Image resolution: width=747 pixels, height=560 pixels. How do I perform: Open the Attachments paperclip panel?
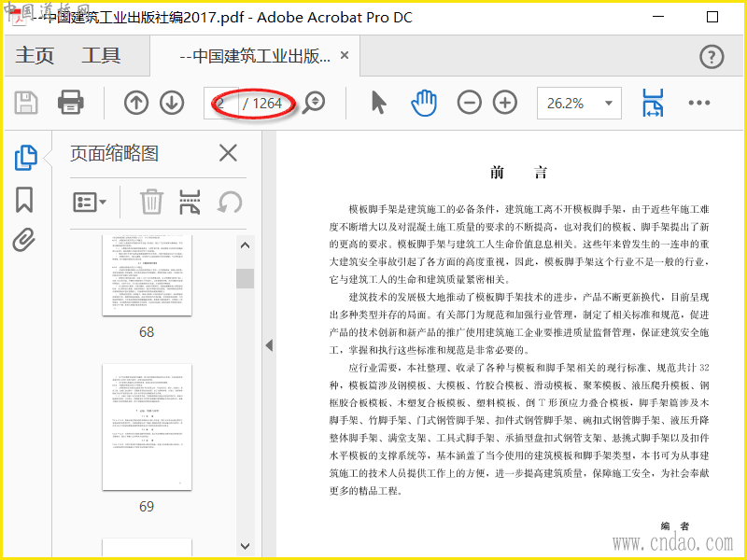(x=24, y=240)
